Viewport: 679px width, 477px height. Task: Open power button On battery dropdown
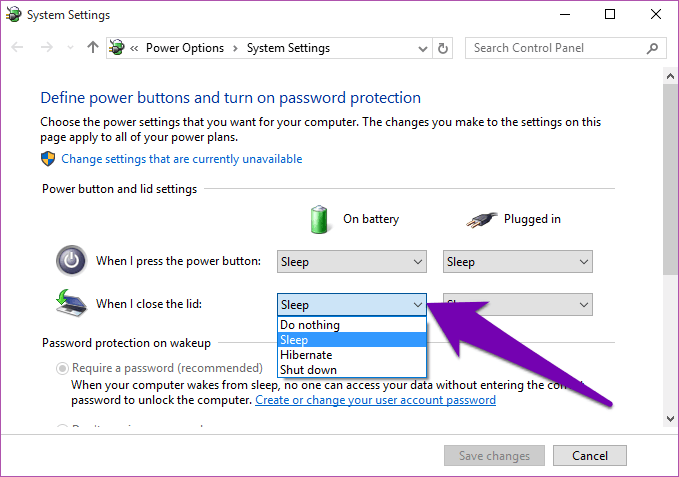click(352, 261)
